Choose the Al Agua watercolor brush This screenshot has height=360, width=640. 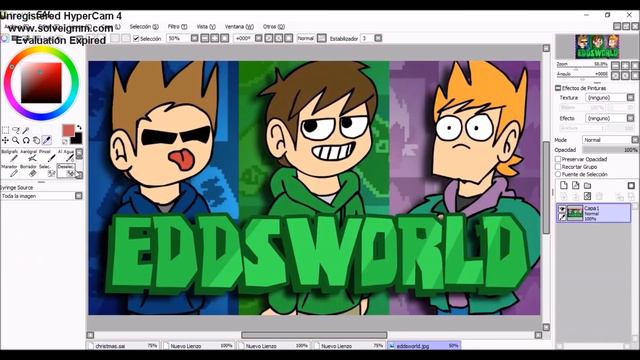coord(66,156)
